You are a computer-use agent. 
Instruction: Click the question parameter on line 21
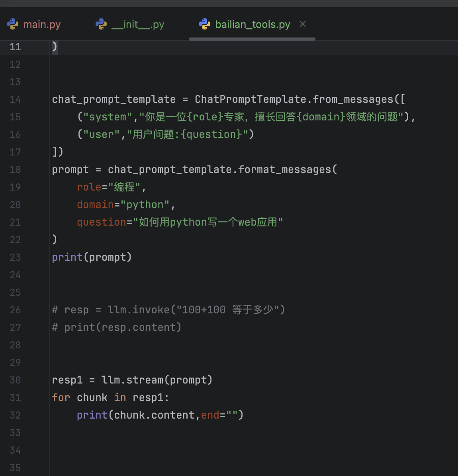101,222
